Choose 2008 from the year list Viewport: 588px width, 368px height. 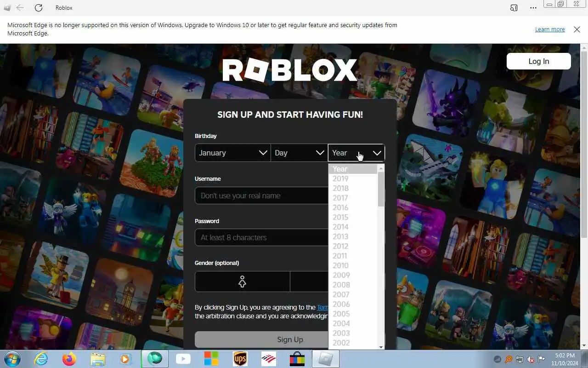click(353, 285)
